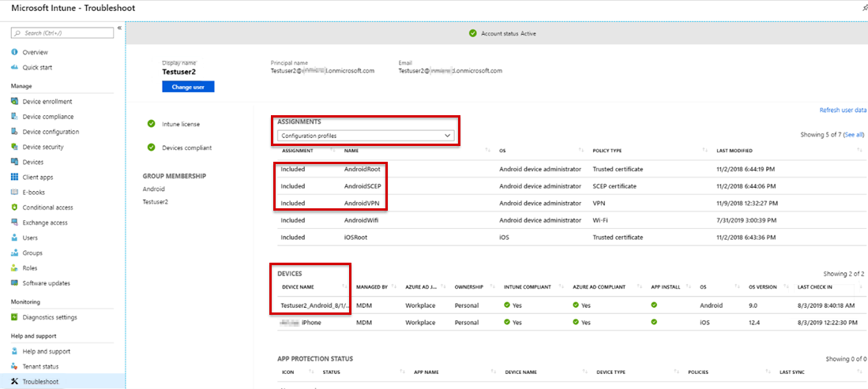Image resolution: width=868 pixels, height=389 pixels.
Task: Click the Change user button
Action: tap(188, 88)
